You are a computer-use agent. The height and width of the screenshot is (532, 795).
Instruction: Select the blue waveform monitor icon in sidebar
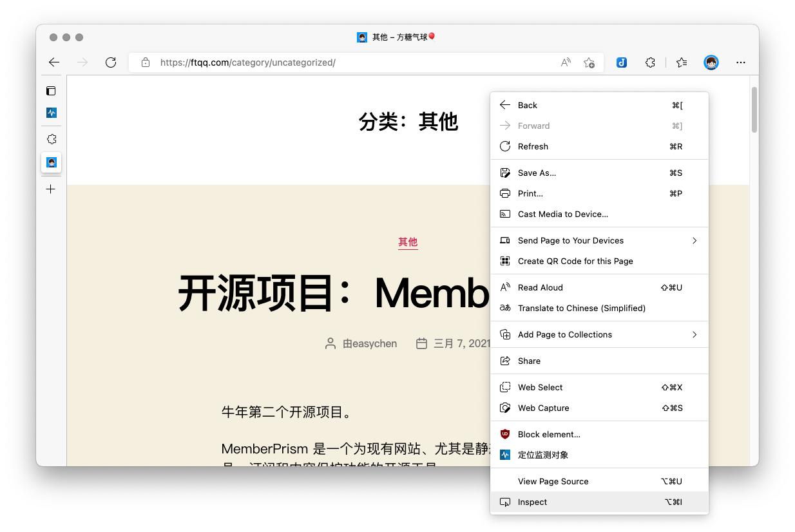tap(51, 113)
